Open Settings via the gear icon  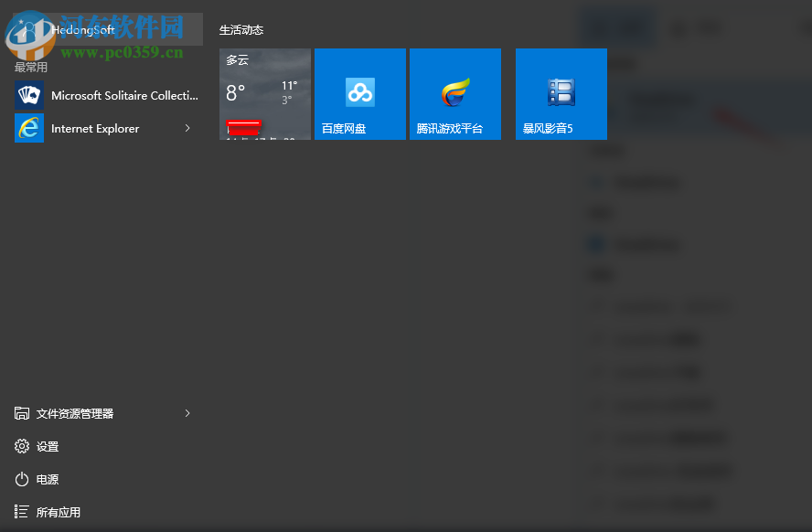(x=22, y=446)
